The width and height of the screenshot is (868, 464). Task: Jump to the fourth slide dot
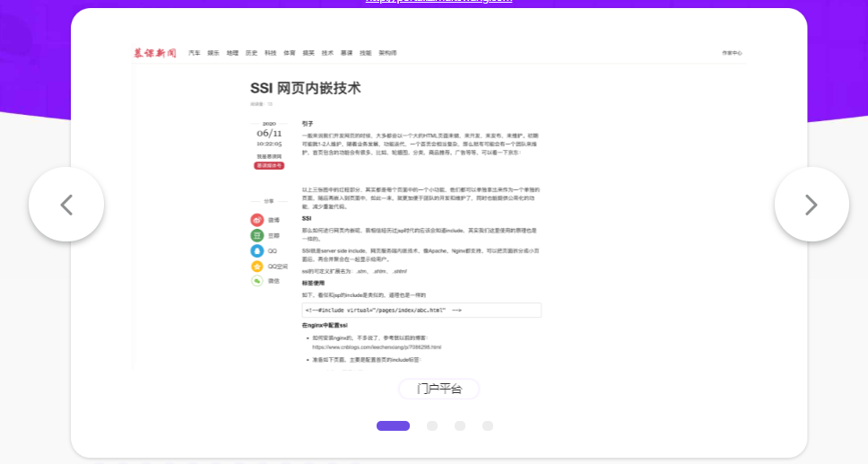487,425
